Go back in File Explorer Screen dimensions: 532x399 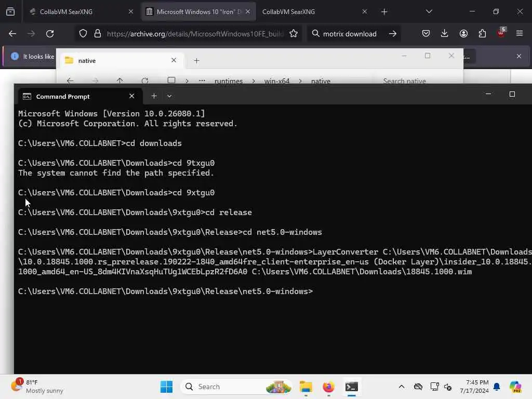(x=70, y=81)
